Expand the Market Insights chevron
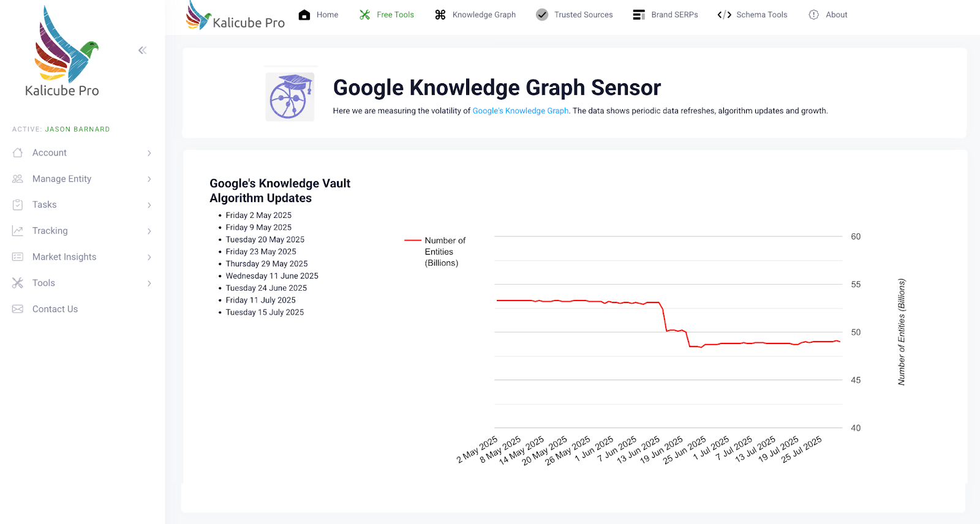Screen dimensions: 980x524 coord(149,257)
